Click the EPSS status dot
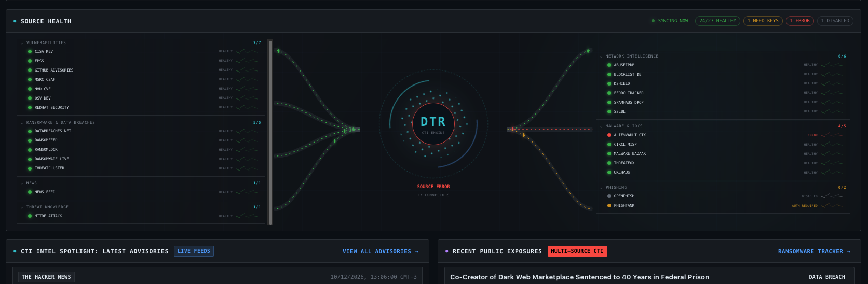868x284 pixels. [x=30, y=61]
